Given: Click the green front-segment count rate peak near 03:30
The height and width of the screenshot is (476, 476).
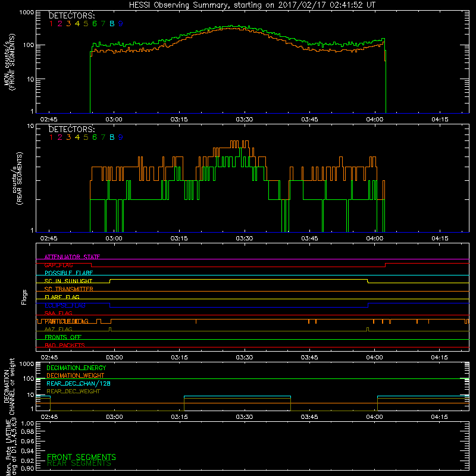Looking at the screenshot, I should 232,26.
